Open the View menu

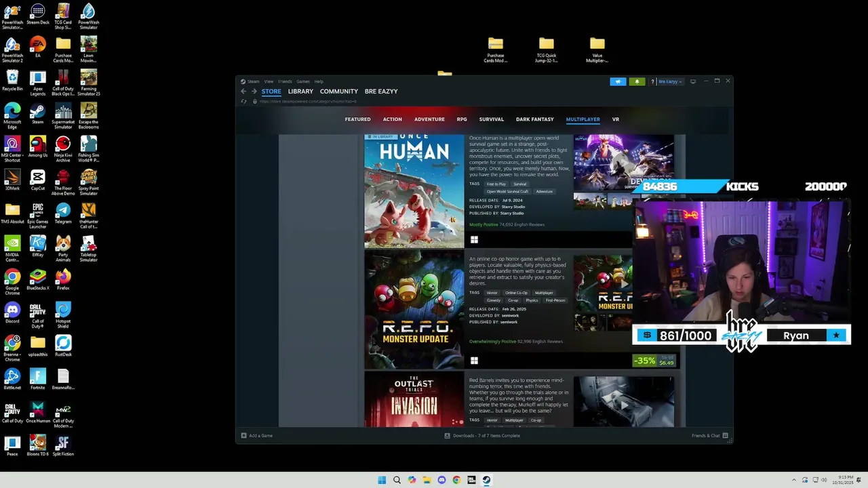(x=269, y=81)
